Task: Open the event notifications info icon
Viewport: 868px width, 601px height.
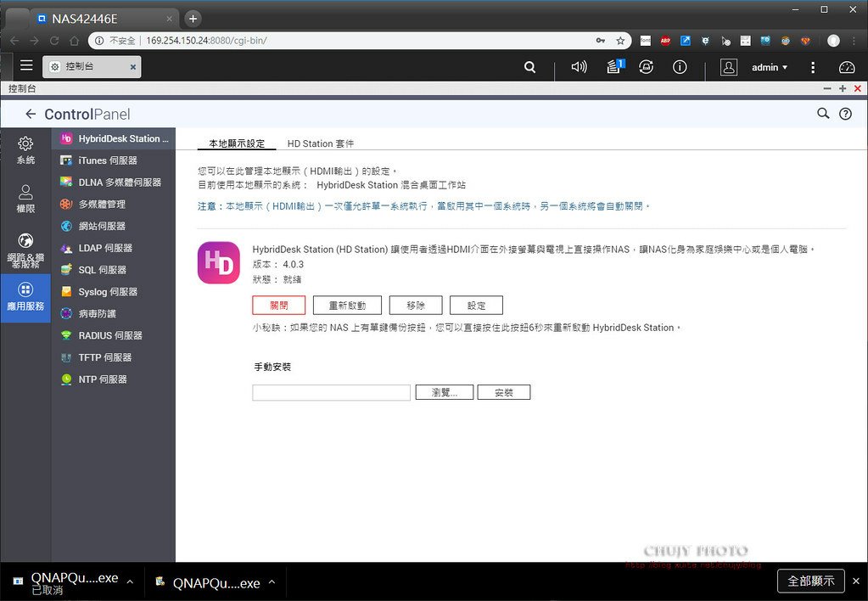Action: 680,67
